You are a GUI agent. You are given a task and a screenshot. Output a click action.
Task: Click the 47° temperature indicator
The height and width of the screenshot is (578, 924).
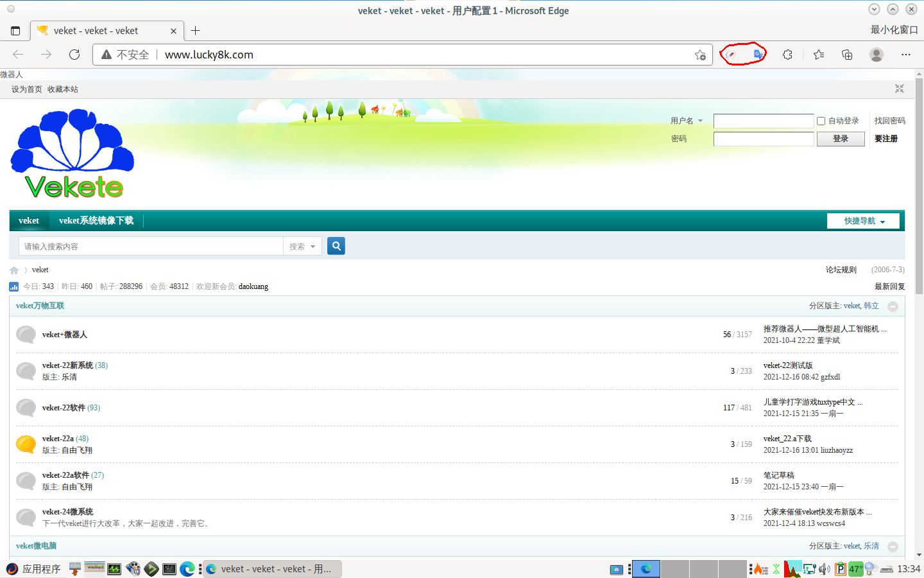(856, 569)
